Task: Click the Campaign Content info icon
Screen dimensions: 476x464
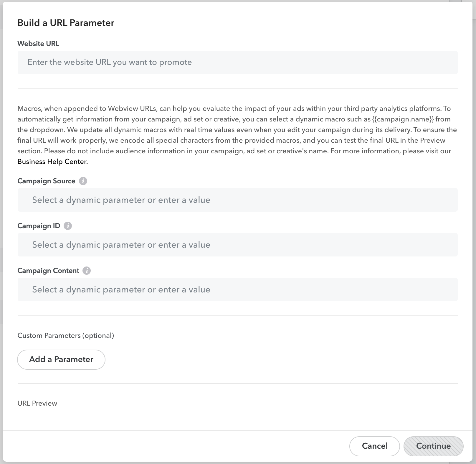Action: [87, 271]
